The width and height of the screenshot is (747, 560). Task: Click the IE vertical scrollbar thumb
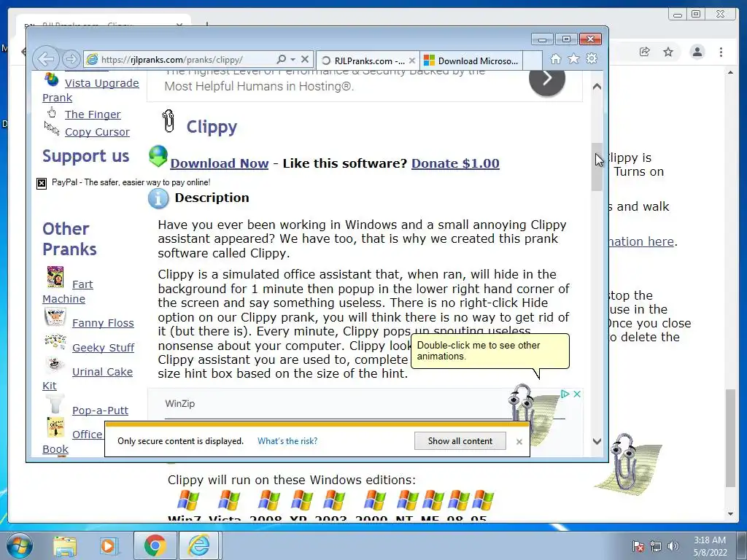click(597, 167)
